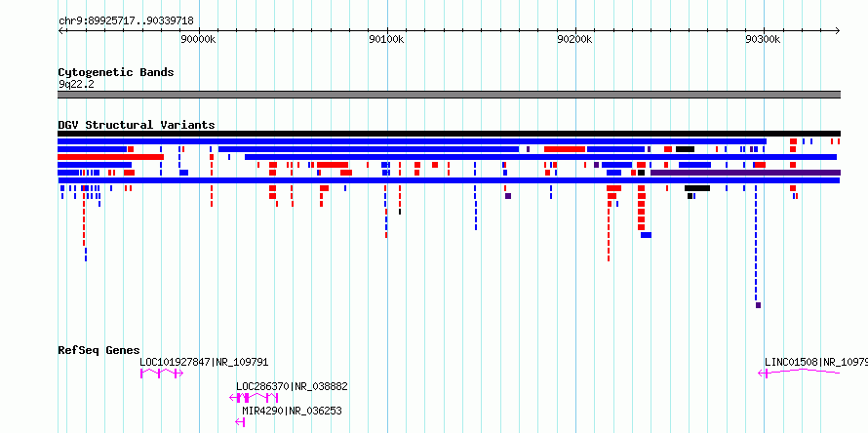The image size is (868, 433).
Task: Click the LINC01508 gene label
Action: pyautogui.click(x=816, y=362)
